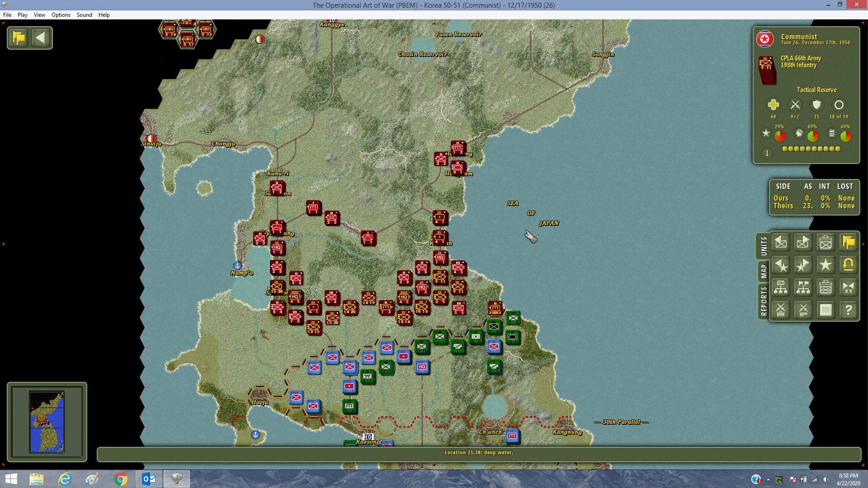
Task: Open Google Chrome from the taskbar
Action: 120,479
